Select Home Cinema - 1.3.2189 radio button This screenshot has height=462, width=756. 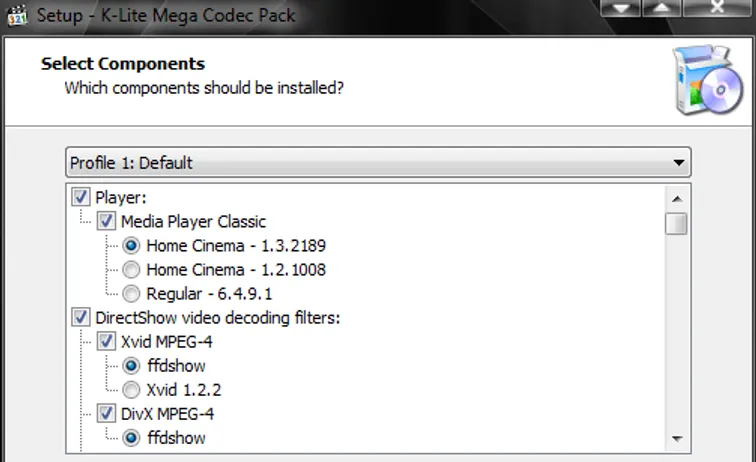(131, 245)
